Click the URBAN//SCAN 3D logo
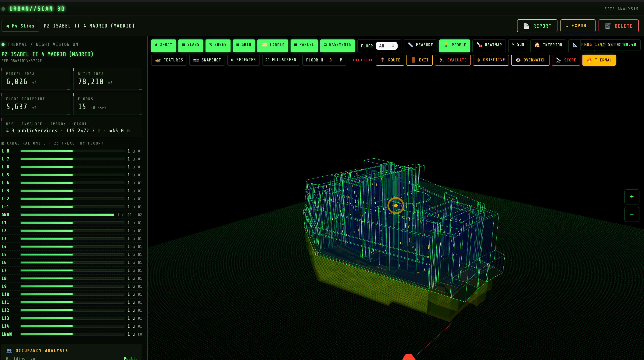Viewport: 644px width, 360px height. pyautogui.click(x=37, y=9)
